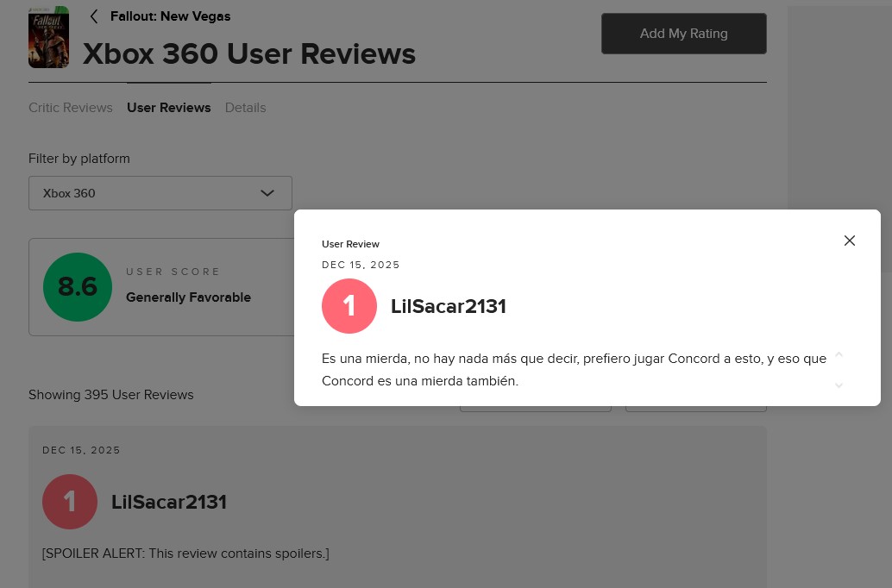Click the Xbox 360 User Reviews heading

tap(249, 54)
